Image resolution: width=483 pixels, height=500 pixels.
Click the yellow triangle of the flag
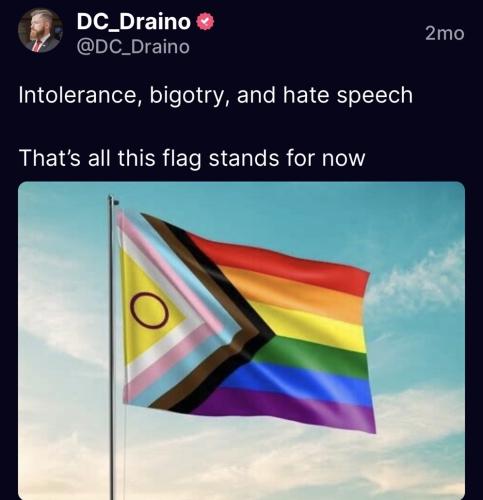pos(147,310)
